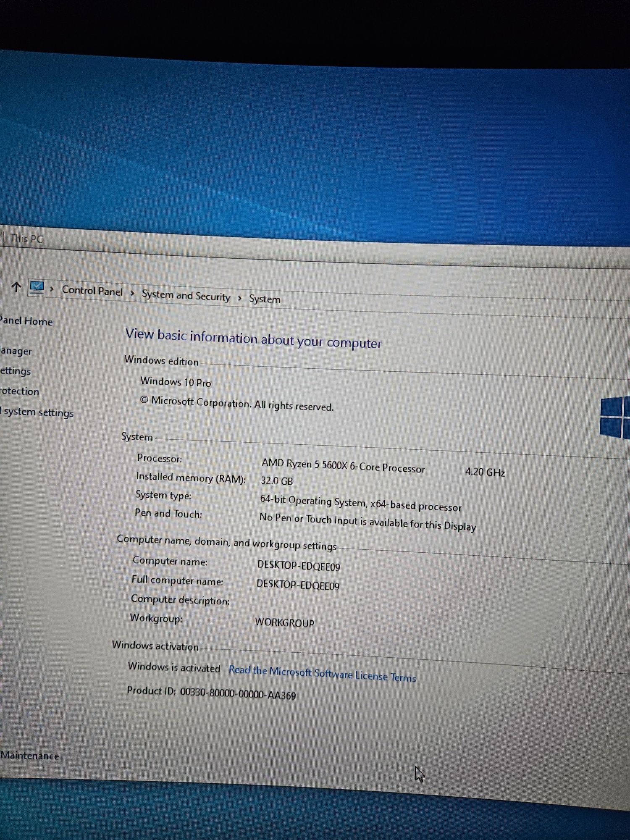
Task: Open Remote settings sidebar link
Action: point(15,371)
